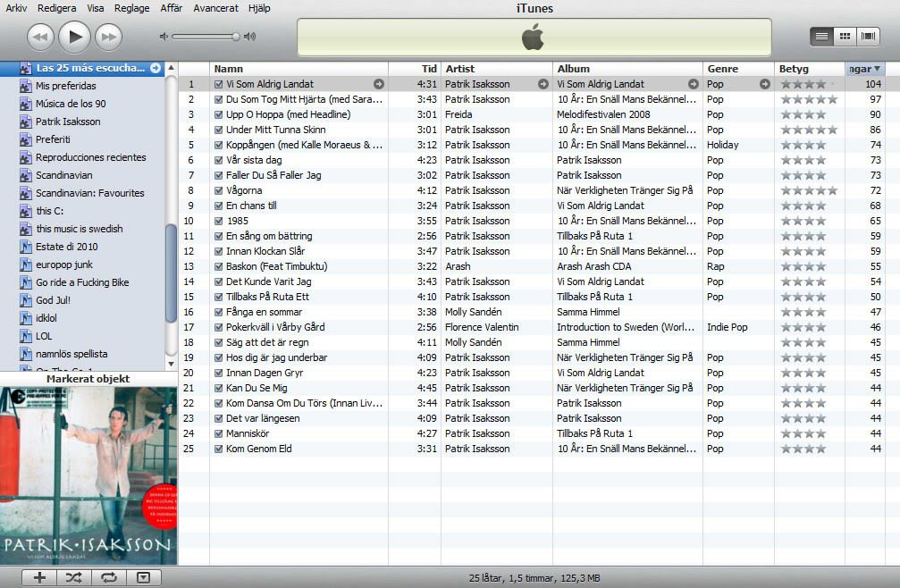Sort the list by Genre column

coord(738,69)
